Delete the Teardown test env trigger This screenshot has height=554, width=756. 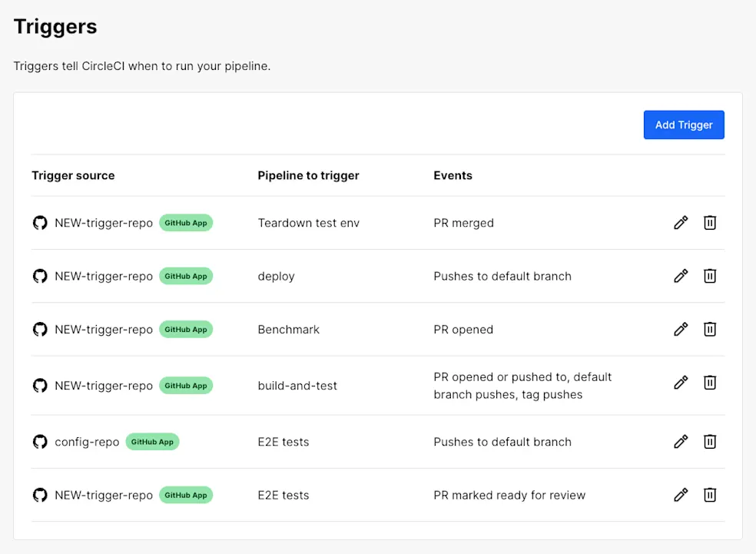[710, 223]
